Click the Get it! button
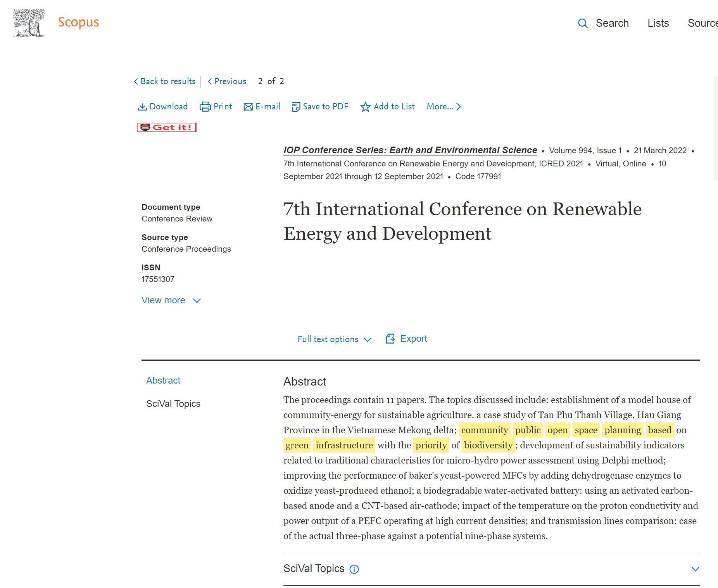 pos(167,127)
